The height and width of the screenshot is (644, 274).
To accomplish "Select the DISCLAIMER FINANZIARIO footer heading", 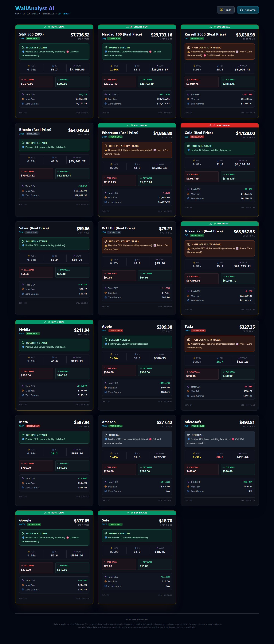I will click(137, 619).
